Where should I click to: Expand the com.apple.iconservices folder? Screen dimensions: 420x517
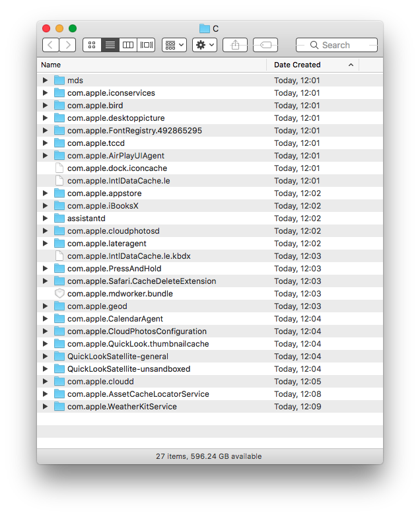point(45,92)
